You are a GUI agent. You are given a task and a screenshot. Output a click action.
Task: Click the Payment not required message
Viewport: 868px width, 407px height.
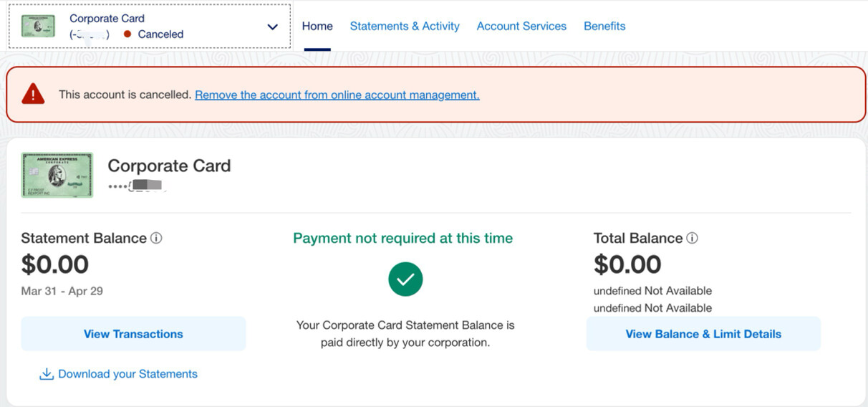point(403,239)
